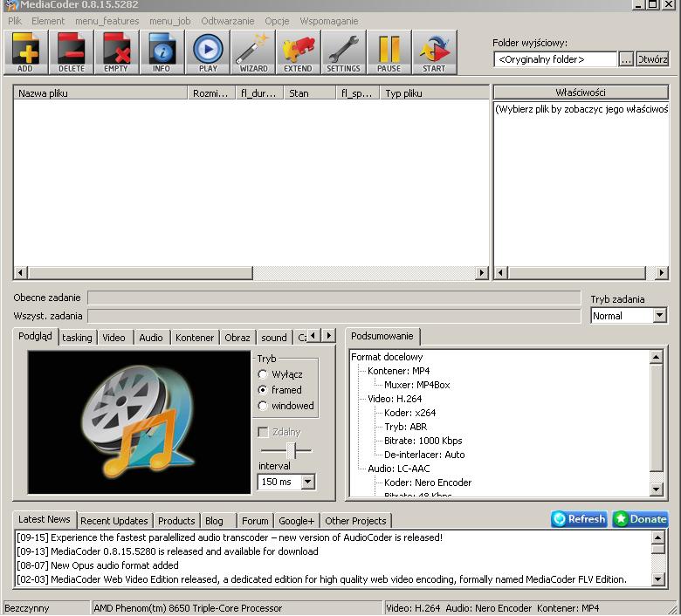This screenshot has height=616, width=681.
Task: Switch to the Audio tab
Action: [151, 338]
